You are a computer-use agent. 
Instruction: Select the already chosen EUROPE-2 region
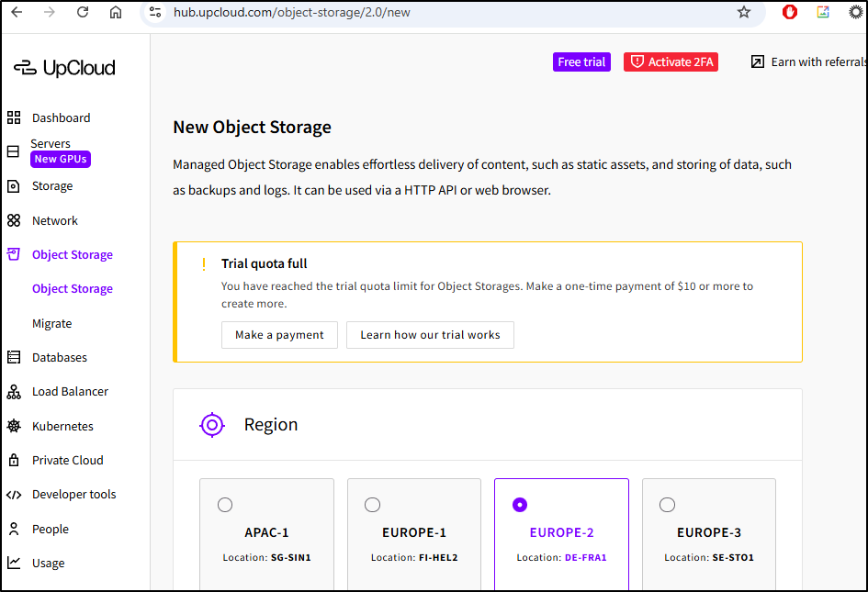[x=520, y=505]
